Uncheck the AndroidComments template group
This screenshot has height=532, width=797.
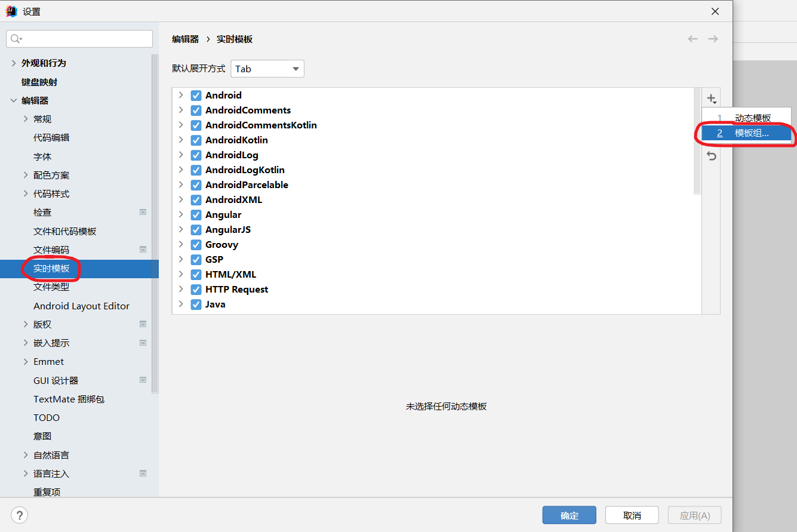click(x=196, y=110)
